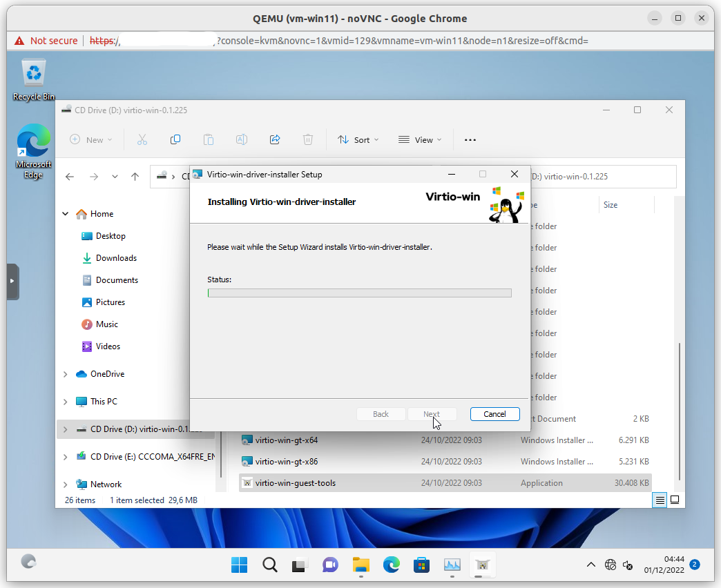
Task: Open the See more three-dots menu
Action: point(470,140)
